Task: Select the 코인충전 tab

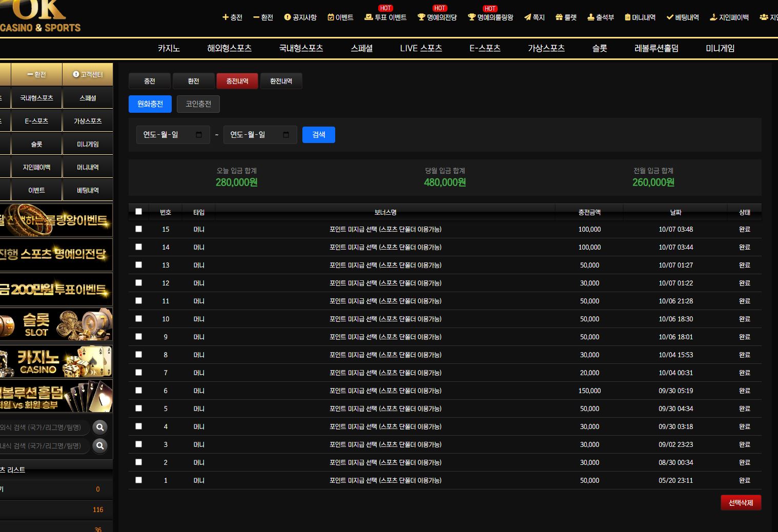Action: click(x=198, y=104)
